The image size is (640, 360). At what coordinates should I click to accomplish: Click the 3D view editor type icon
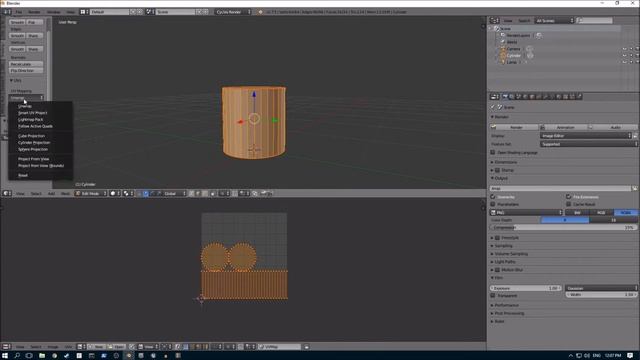(7, 193)
